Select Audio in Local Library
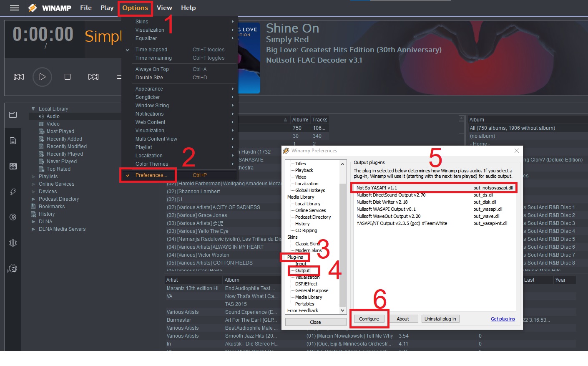This screenshot has width=588, height=366. [53, 116]
